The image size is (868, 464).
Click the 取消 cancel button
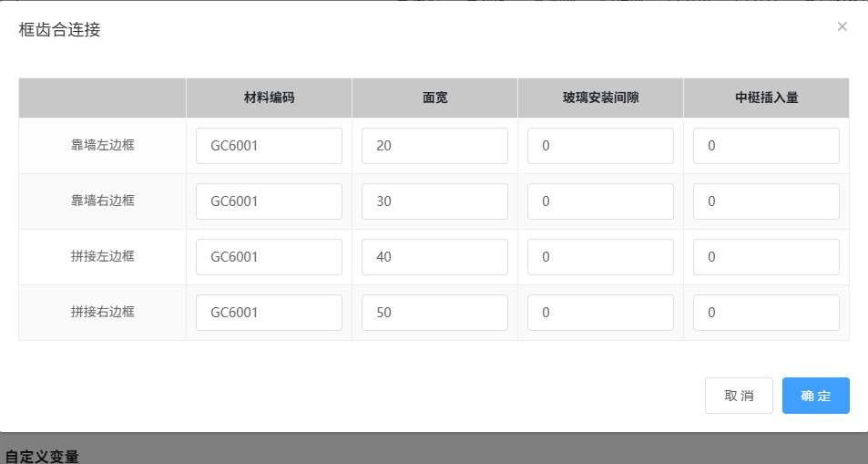739,396
